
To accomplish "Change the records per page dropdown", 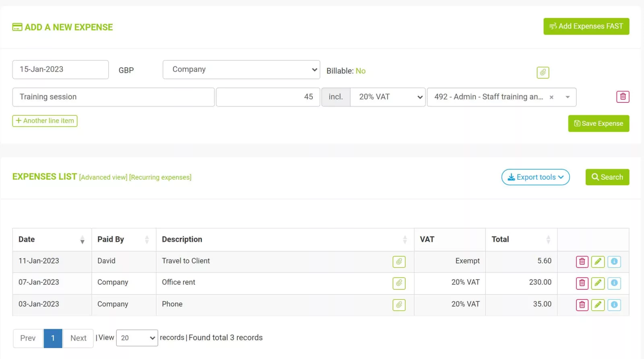I will pyautogui.click(x=137, y=338).
